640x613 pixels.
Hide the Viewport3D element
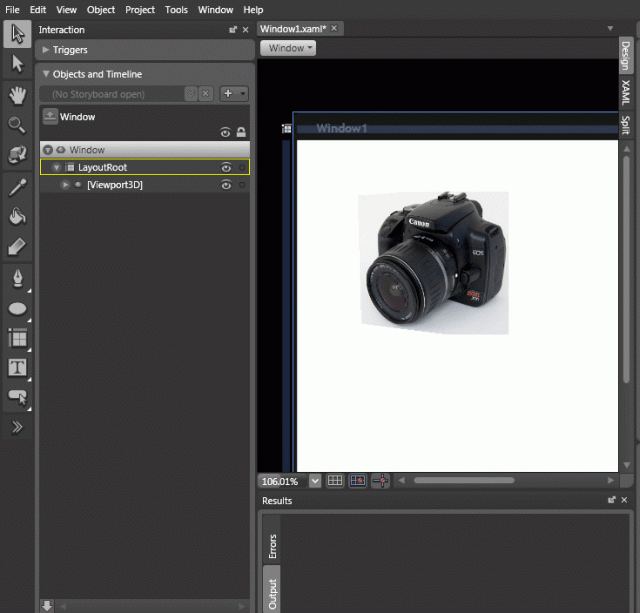tap(226, 185)
